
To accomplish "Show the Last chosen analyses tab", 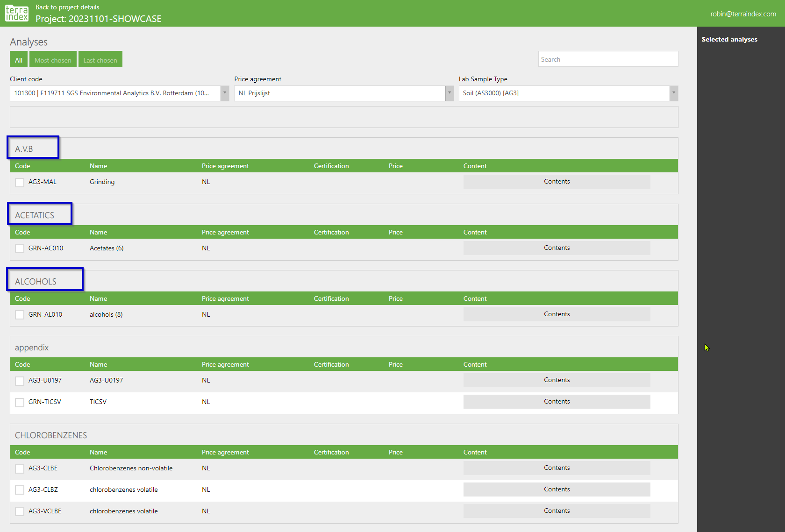I will pos(100,60).
